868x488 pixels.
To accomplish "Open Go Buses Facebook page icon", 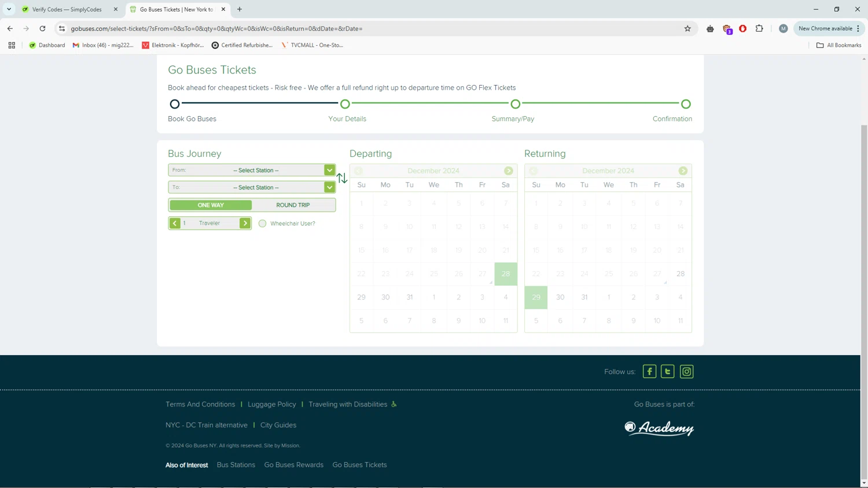I will (649, 372).
